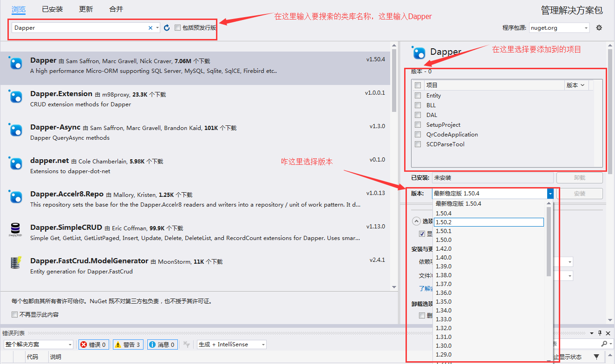Click the search magnifier in error list
The height and width of the screenshot is (364, 615).
pos(604,344)
